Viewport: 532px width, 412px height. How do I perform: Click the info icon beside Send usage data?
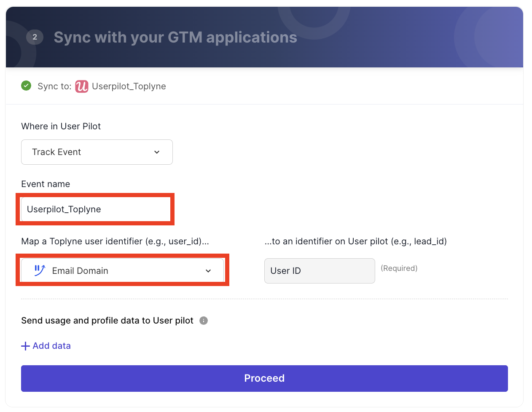[204, 321]
